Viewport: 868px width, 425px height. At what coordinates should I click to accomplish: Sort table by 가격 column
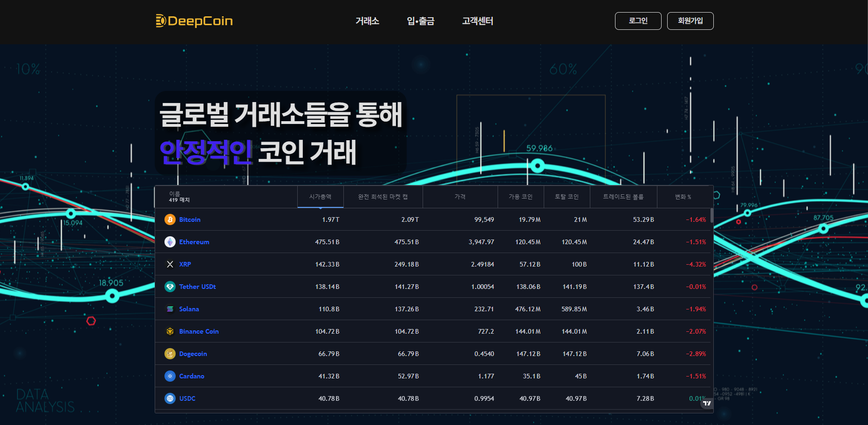[460, 197]
